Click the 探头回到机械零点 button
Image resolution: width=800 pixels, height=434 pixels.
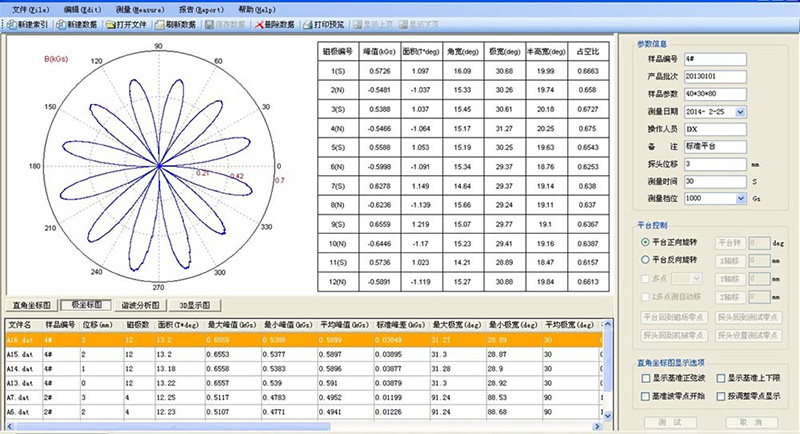click(x=673, y=335)
